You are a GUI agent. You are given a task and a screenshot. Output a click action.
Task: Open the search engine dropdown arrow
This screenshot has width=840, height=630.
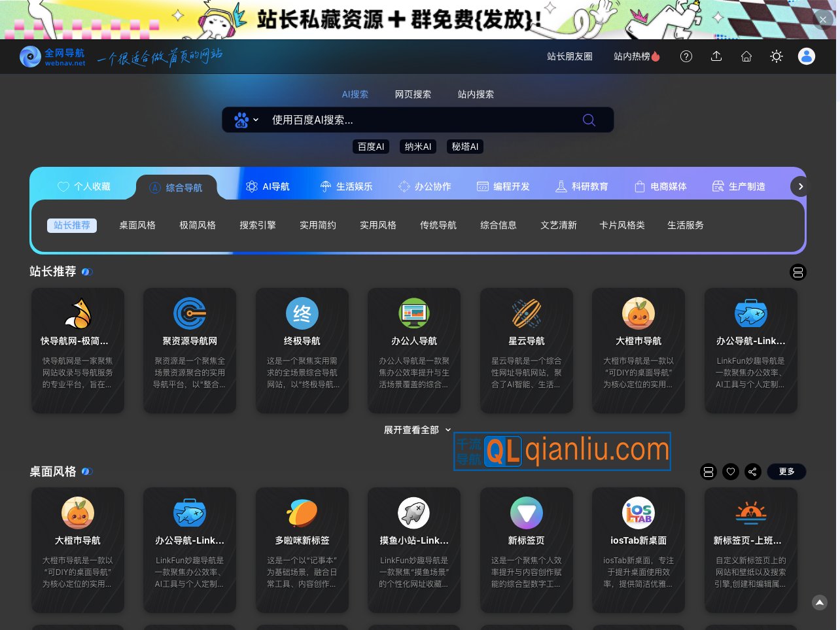(x=256, y=120)
